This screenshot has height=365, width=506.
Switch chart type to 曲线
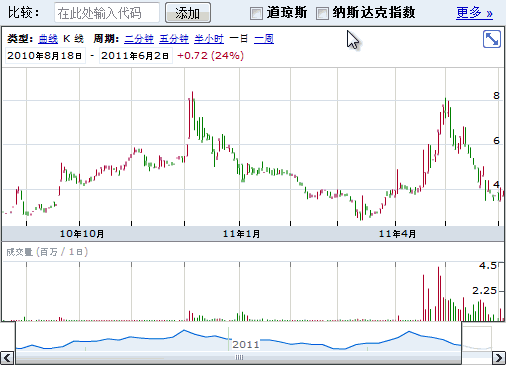[48, 39]
